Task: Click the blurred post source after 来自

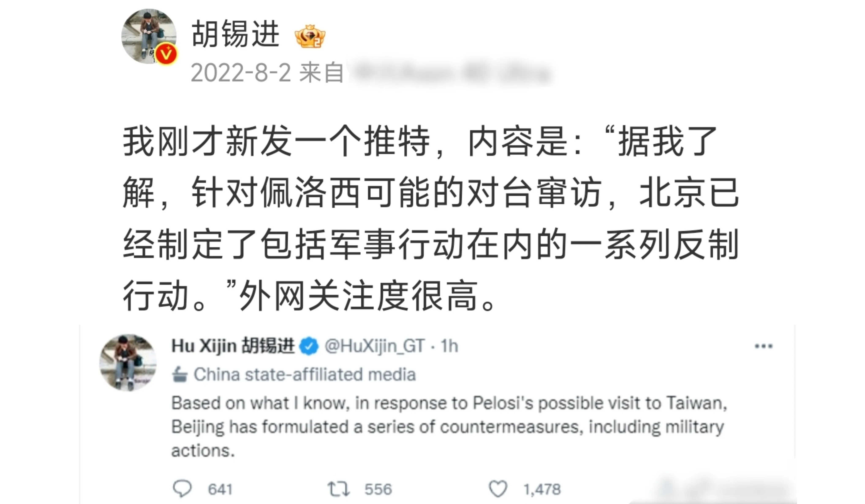Action: 450,73
